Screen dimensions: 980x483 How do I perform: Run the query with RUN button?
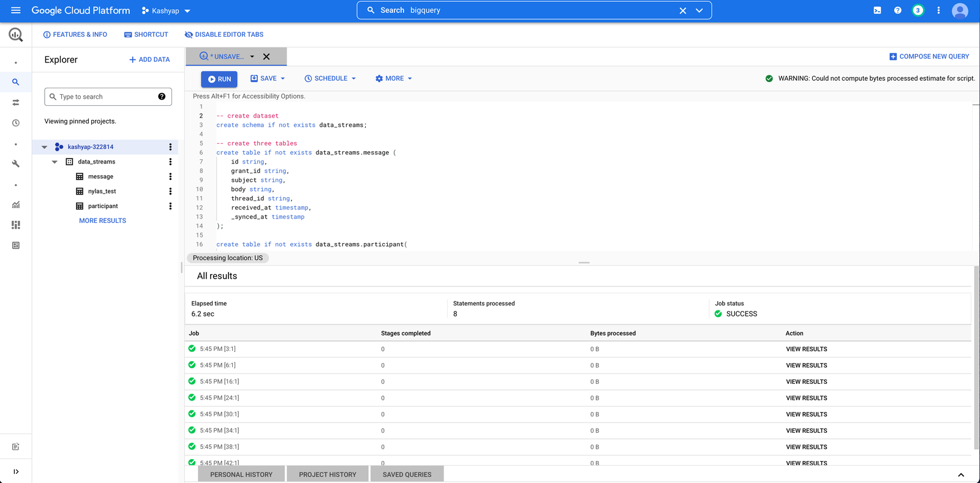pos(219,79)
